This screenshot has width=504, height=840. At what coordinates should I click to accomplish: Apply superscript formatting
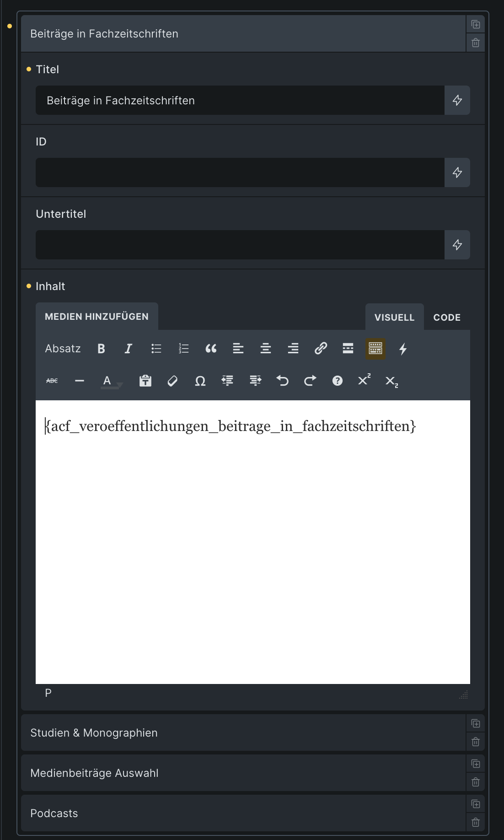(x=364, y=380)
